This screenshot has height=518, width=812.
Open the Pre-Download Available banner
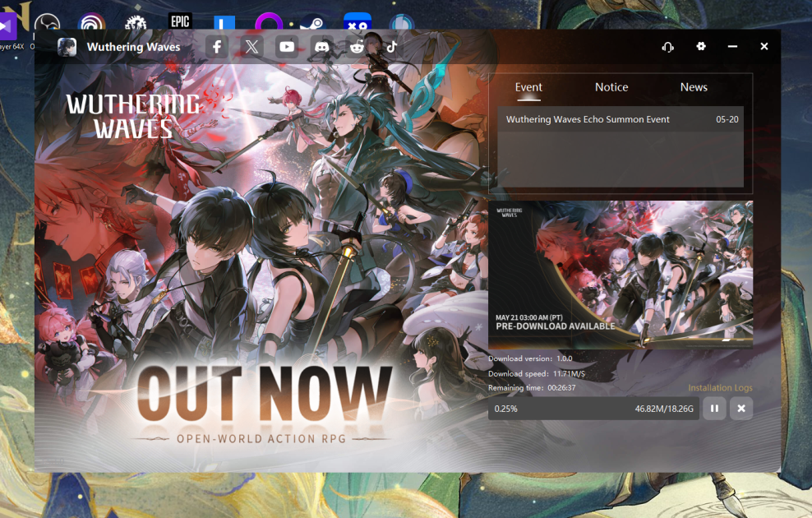621,275
